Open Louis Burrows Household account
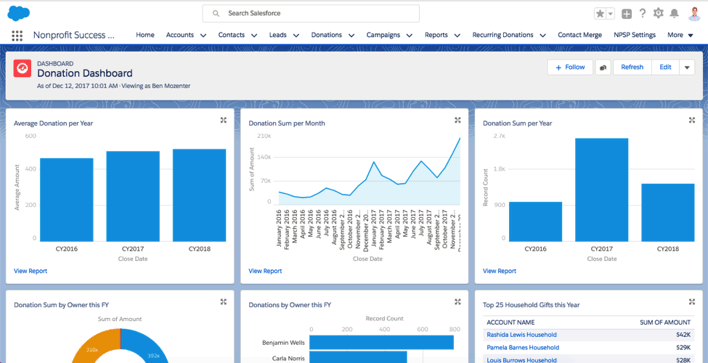The width and height of the screenshot is (708, 363). [522, 360]
